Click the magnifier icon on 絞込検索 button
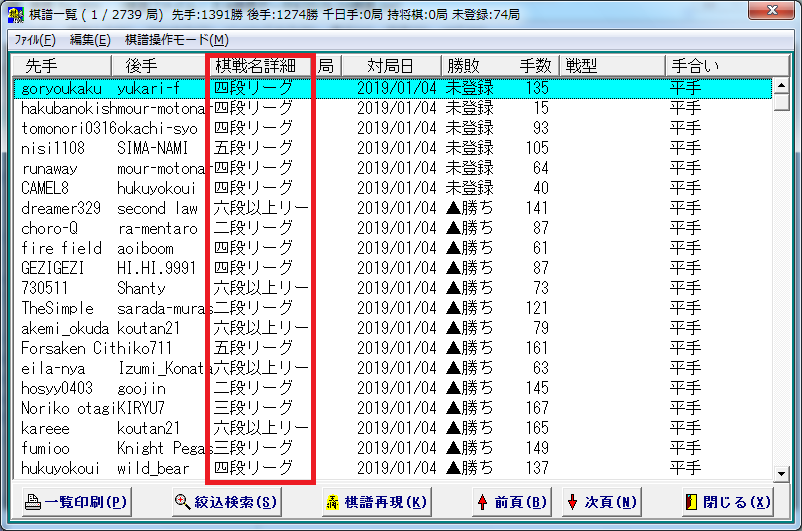The width and height of the screenshot is (802, 531). point(182,502)
